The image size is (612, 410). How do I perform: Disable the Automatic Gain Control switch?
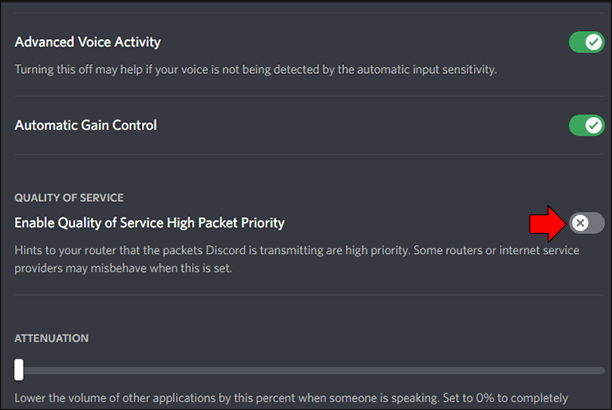point(587,125)
